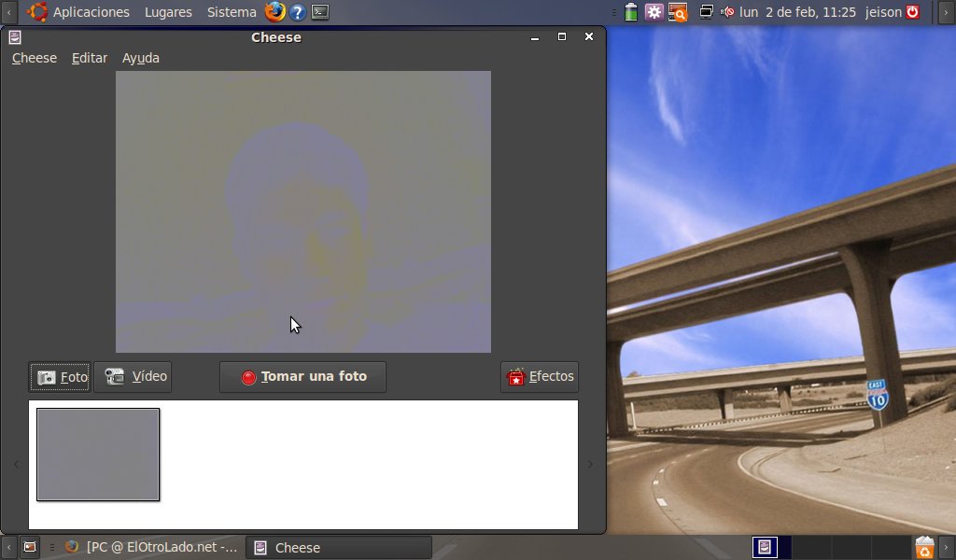956x560 pixels.
Task: Maximize the Cheese window
Action: pyautogui.click(x=561, y=36)
